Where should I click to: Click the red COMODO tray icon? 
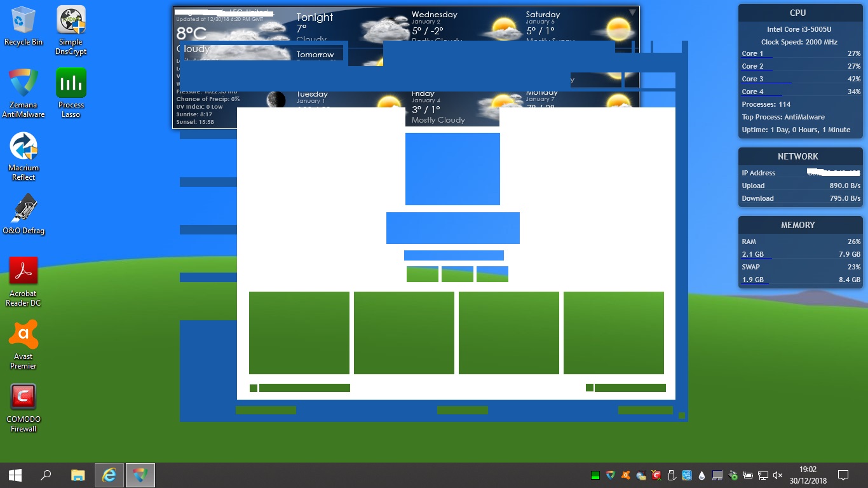point(656,475)
